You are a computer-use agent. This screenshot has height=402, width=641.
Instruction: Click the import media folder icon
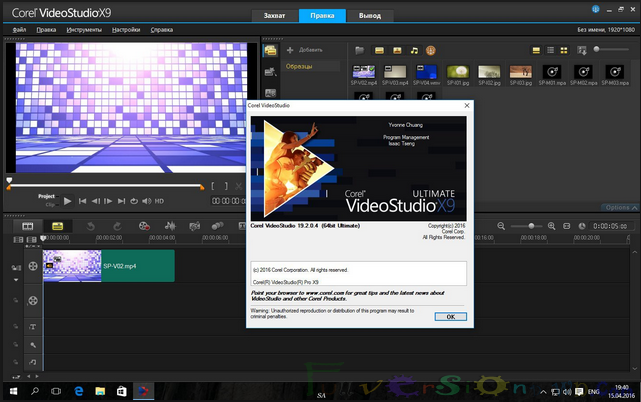pyautogui.click(x=359, y=50)
